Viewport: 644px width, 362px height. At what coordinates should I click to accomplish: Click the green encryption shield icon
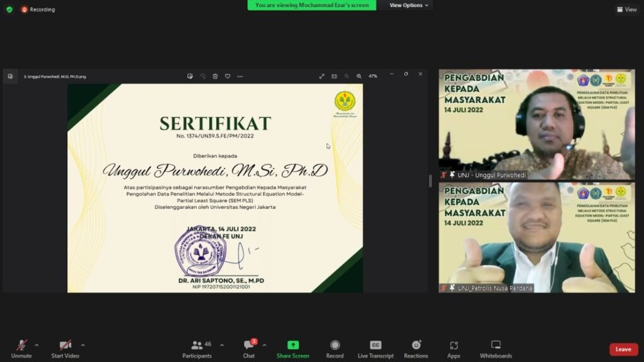click(9, 9)
